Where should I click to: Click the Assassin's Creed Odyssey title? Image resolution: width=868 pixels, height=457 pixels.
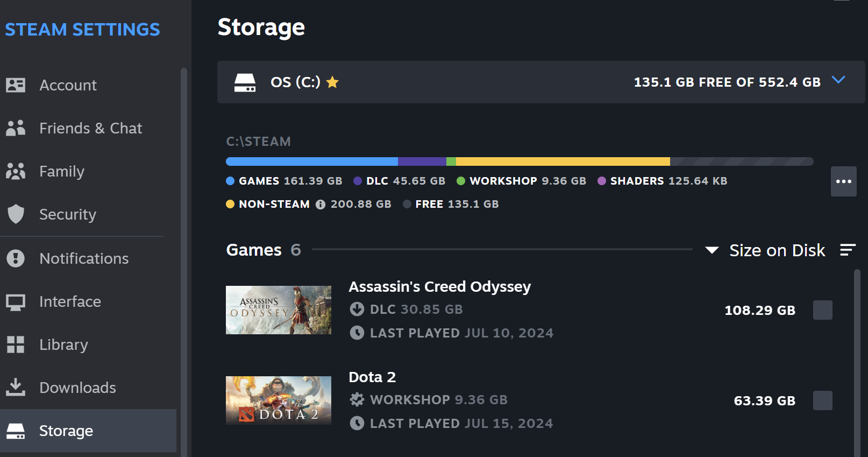pos(440,286)
